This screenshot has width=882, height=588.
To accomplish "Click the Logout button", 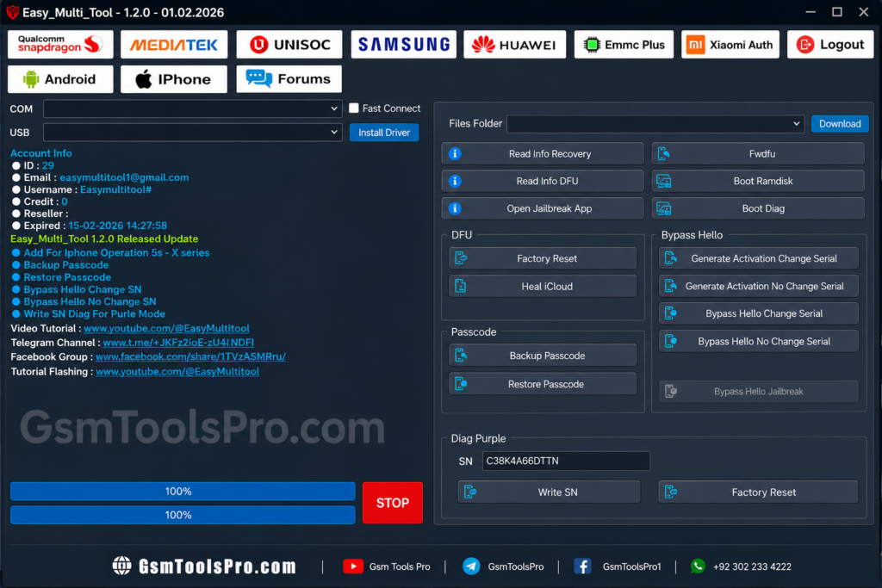I will click(x=830, y=45).
